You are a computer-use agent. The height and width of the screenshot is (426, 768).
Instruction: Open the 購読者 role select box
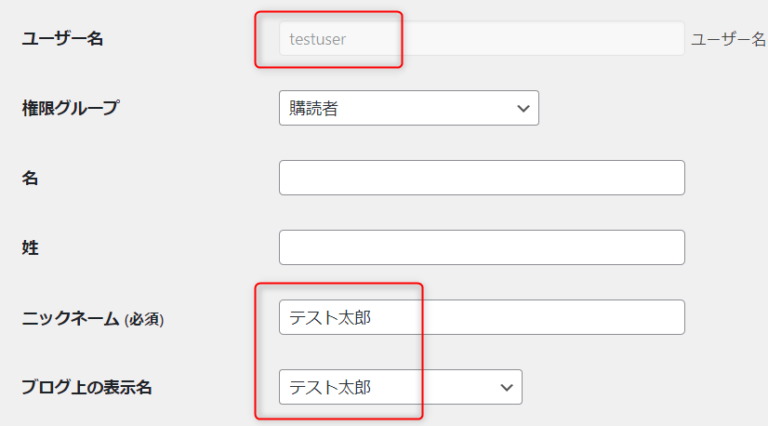click(409, 108)
